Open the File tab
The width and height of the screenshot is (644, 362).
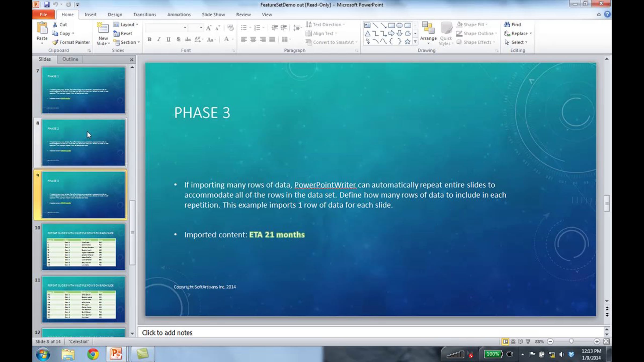click(43, 14)
